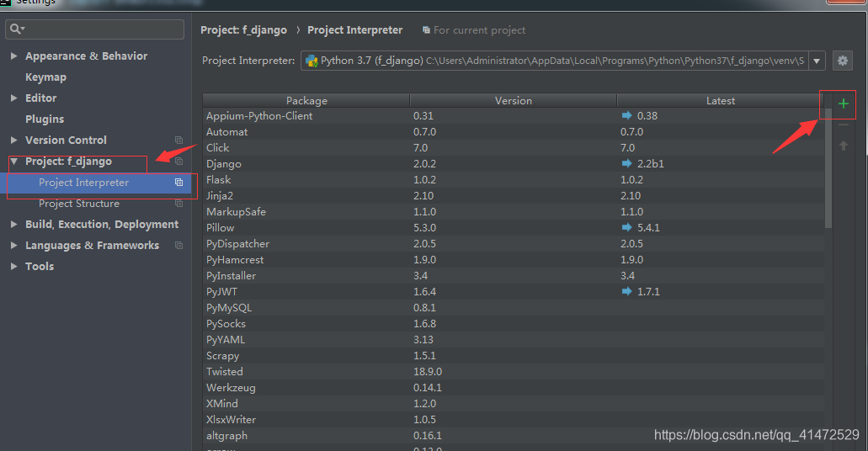Select the altgraph package row
Image resolution: width=868 pixels, height=451 pixels.
pos(514,436)
